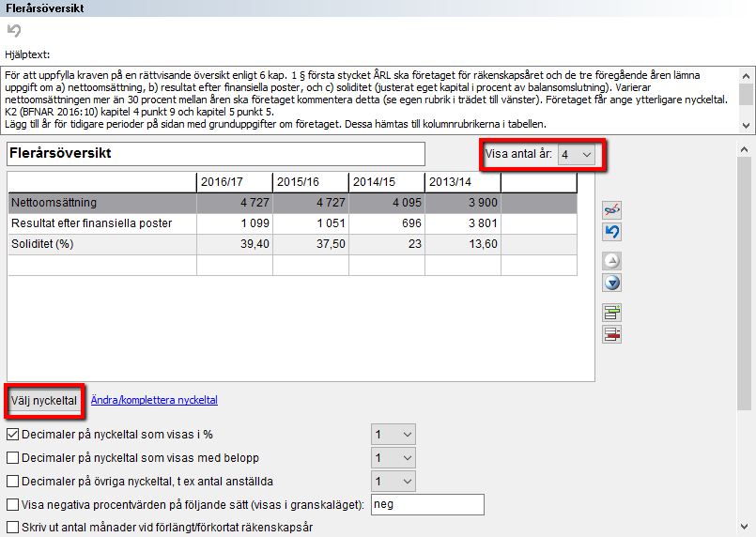Check Skriv ut antal månader vid förlängt räkenskapsår
The image size is (756, 537).
(x=13, y=527)
